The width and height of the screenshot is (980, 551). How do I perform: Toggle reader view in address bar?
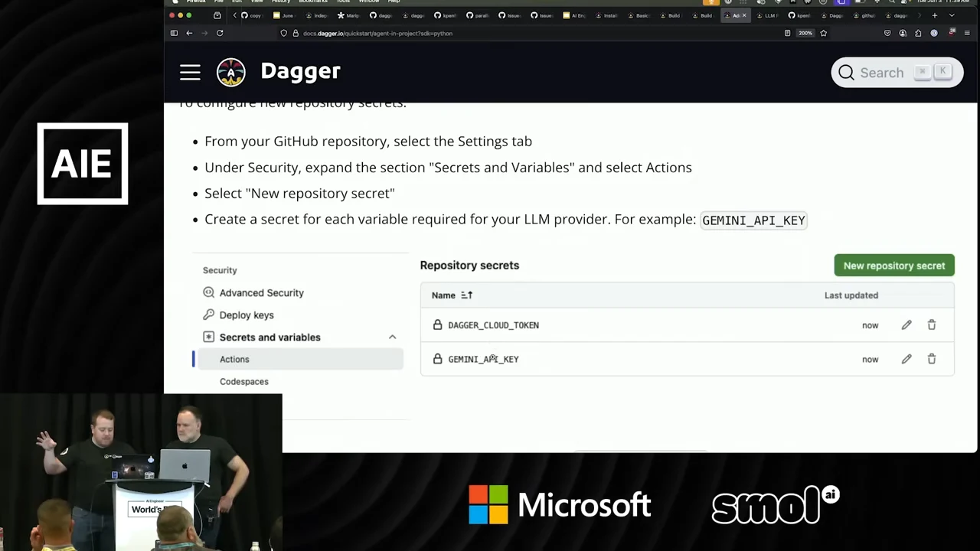click(787, 33)
